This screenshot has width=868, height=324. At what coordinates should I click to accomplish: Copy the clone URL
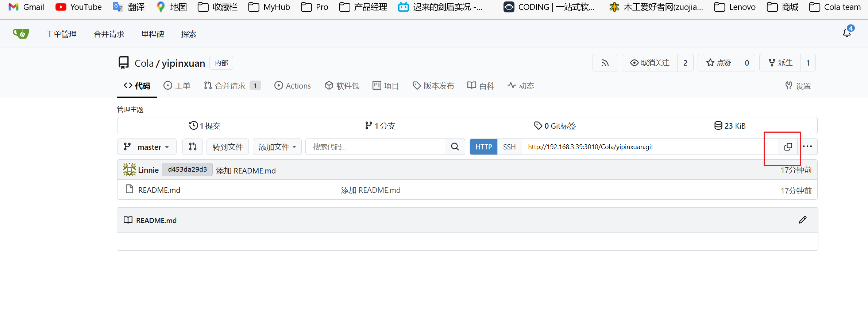[788, 147]
